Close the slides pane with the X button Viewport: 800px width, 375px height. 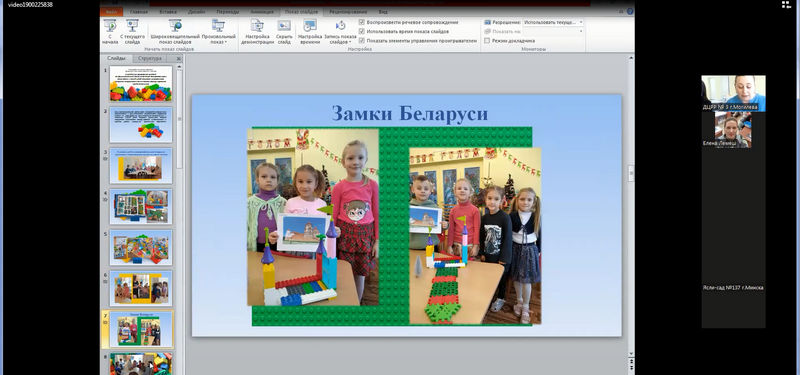179,59
